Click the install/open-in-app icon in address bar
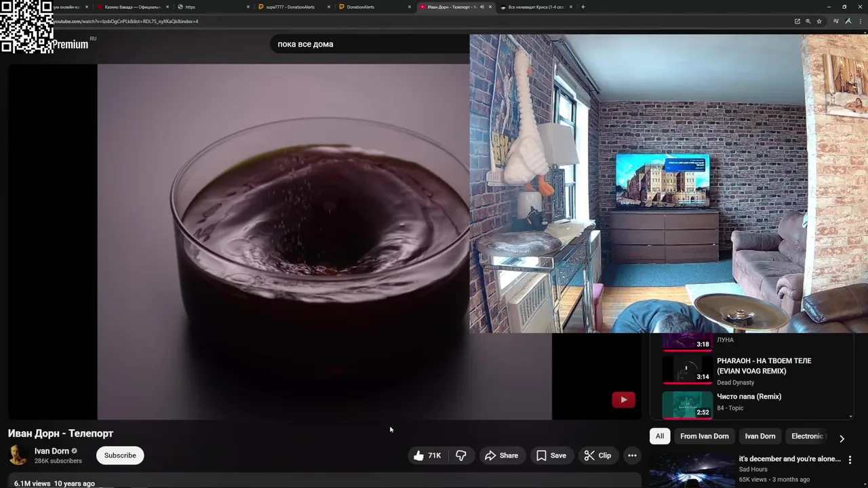868x488 pixels. pos(797,21)
